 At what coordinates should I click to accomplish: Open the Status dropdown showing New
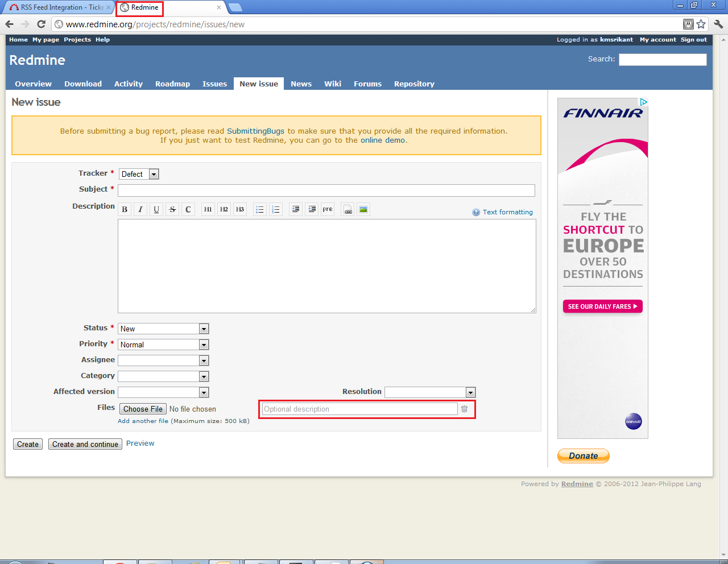tap(163, 329)
